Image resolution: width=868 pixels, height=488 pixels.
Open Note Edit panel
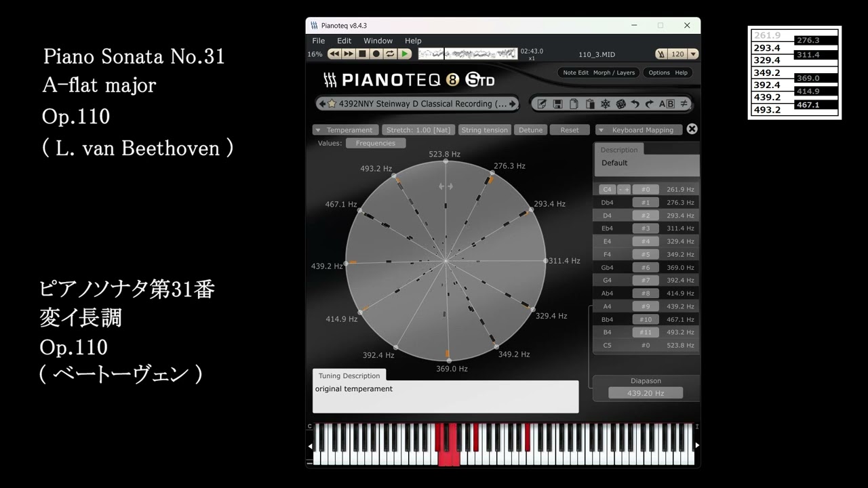pos(576,73)
